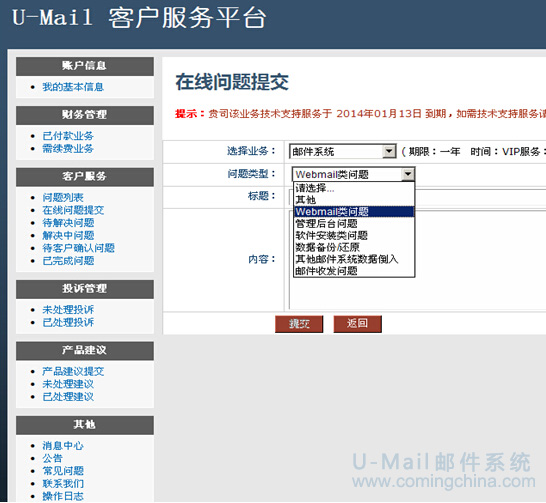Click the U-Mail 客户服务平台 header title
546x503 pixels.
139,17
